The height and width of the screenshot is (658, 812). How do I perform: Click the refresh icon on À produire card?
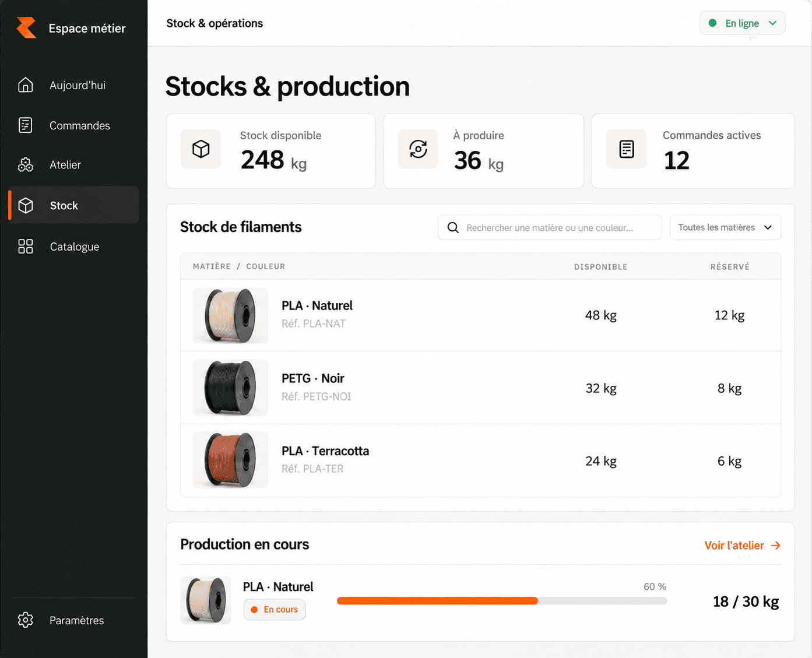click(418, 149)
